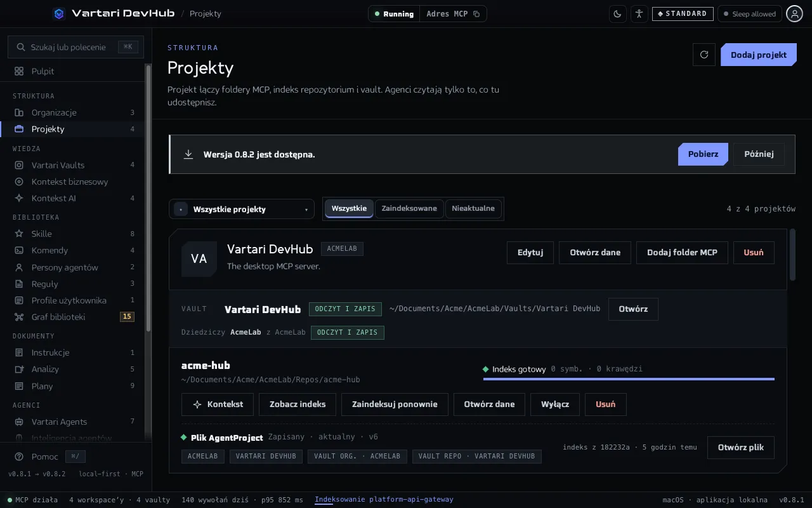Viewport: 812px width, 508px height.
Task: Disable acme-hub with the Wyłącz button
Action: coord(555,404)
